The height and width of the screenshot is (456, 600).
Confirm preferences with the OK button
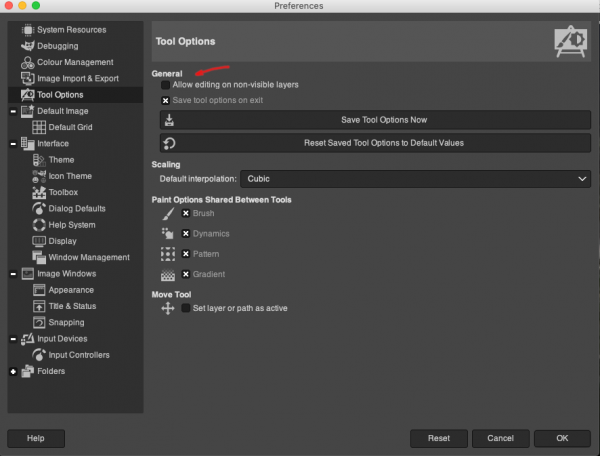pos(562,438)
